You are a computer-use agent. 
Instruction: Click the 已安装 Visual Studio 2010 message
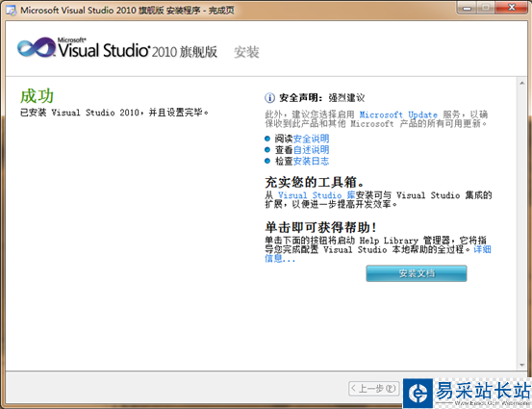coord(114,113)
